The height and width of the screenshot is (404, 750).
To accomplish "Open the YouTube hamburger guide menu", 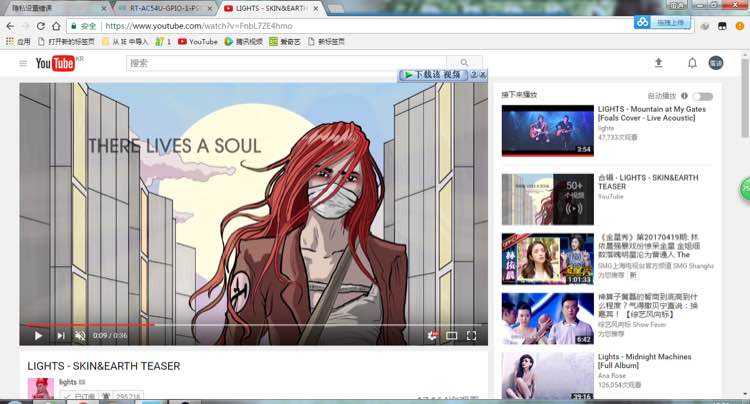I will pos(22,63).
